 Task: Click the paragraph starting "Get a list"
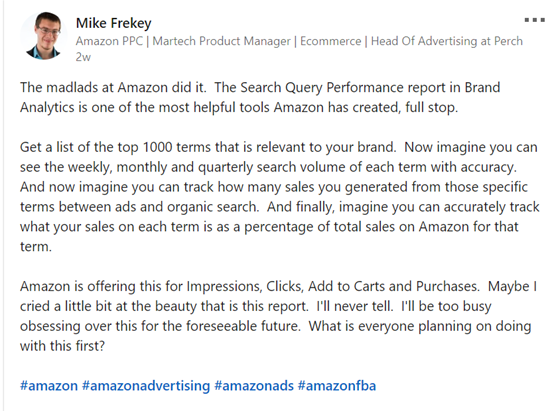279,196
